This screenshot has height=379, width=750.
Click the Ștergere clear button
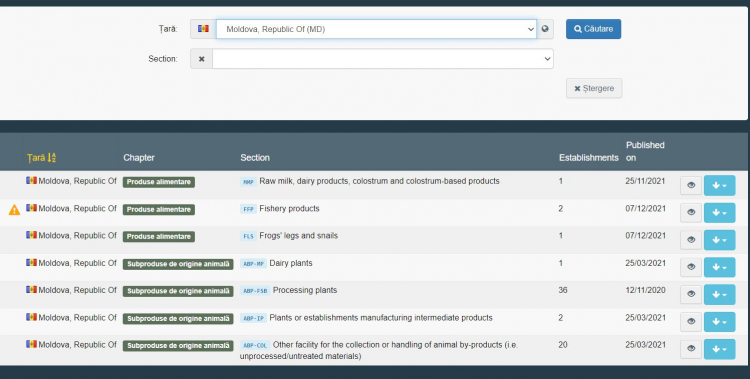click(594, 89)
